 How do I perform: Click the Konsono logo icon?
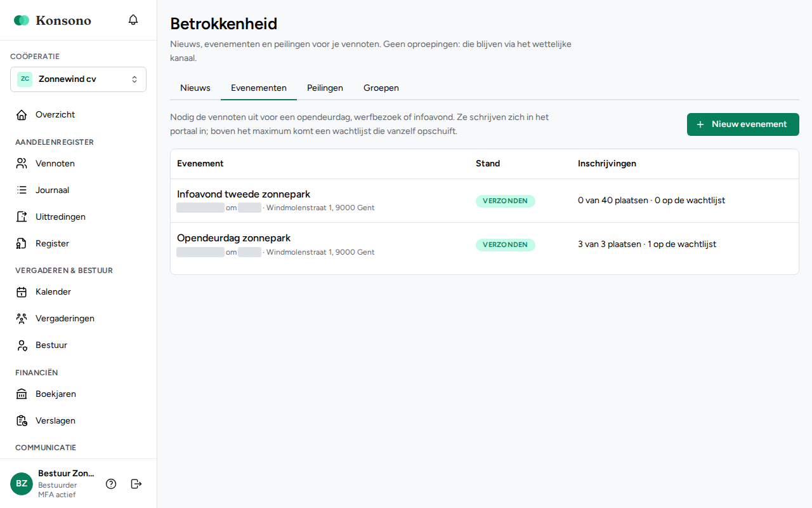coord(22,20)
